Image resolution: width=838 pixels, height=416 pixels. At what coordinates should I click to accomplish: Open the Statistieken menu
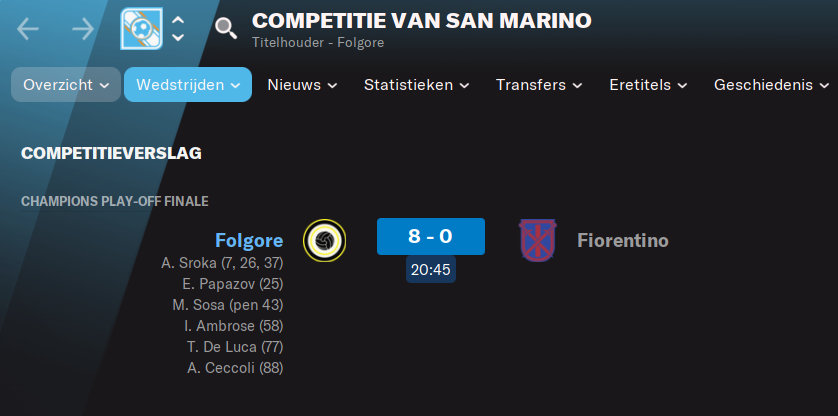coord(417,84)
